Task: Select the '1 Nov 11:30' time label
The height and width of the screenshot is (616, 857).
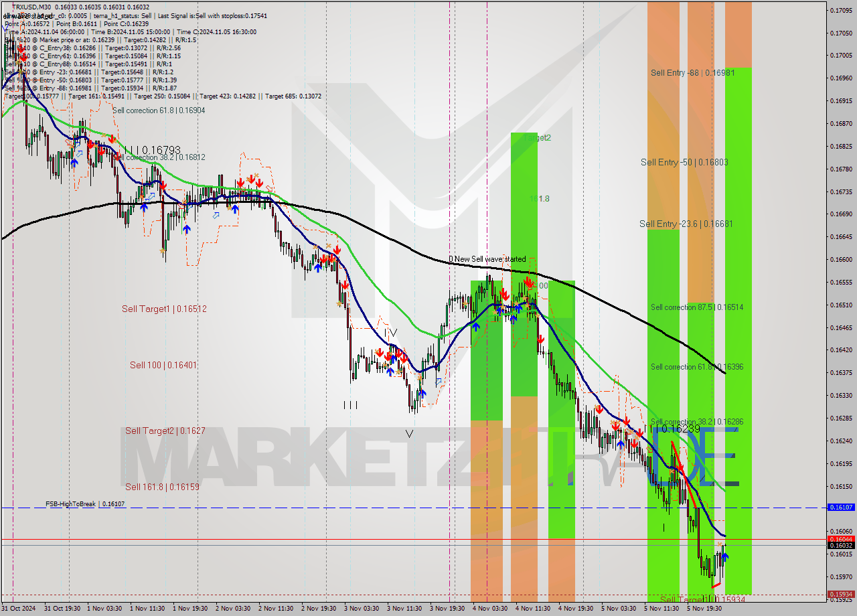Action: pyautogui.click(x=147, y=609)
